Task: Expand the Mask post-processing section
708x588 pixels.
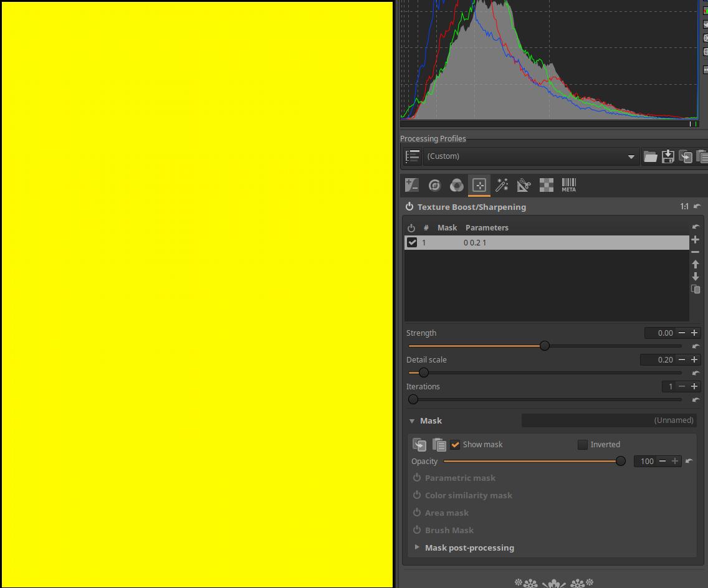Action: [x=417, y=548]
